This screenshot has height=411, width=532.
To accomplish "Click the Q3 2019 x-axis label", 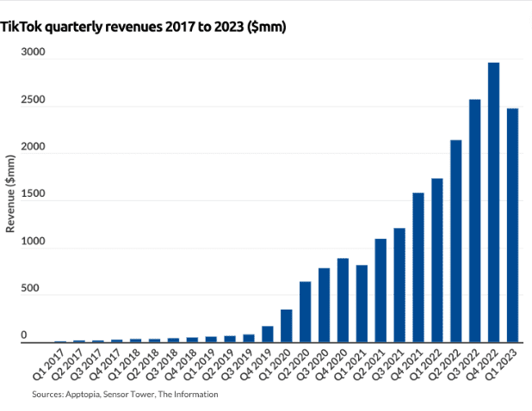I will coord(237,365).
